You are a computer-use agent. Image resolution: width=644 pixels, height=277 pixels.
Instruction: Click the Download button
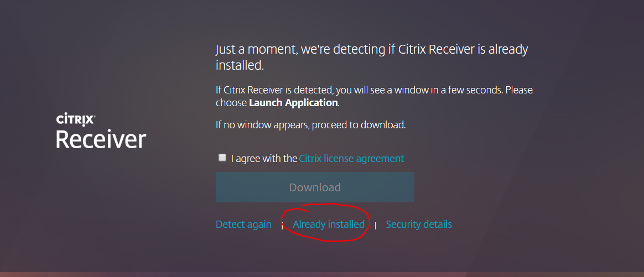tap(315, 187)
